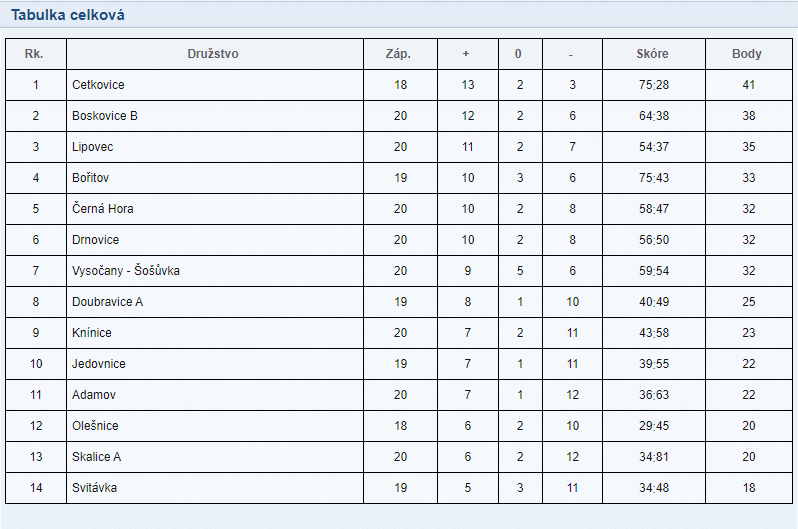Select Doubravice A in the table
The width and height of the screenshot is (798, 529).
(107, 302)
